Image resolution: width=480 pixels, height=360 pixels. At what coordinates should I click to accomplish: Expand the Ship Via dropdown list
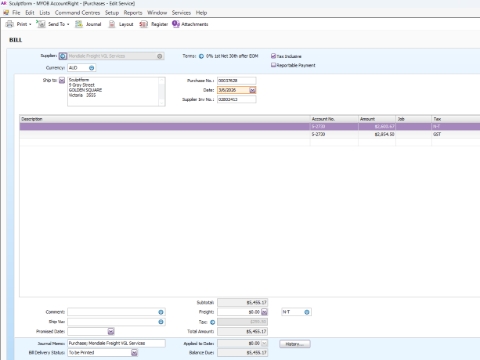161,322
